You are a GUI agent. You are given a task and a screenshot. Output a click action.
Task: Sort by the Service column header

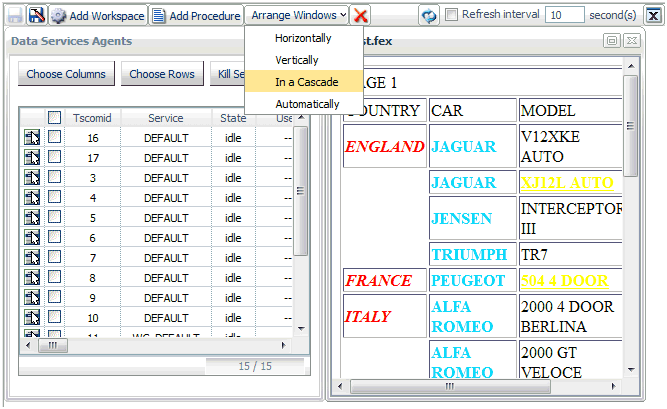(166, 118)
